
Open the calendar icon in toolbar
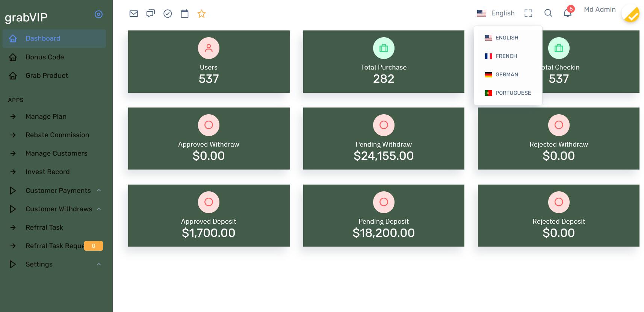[184, 14]
